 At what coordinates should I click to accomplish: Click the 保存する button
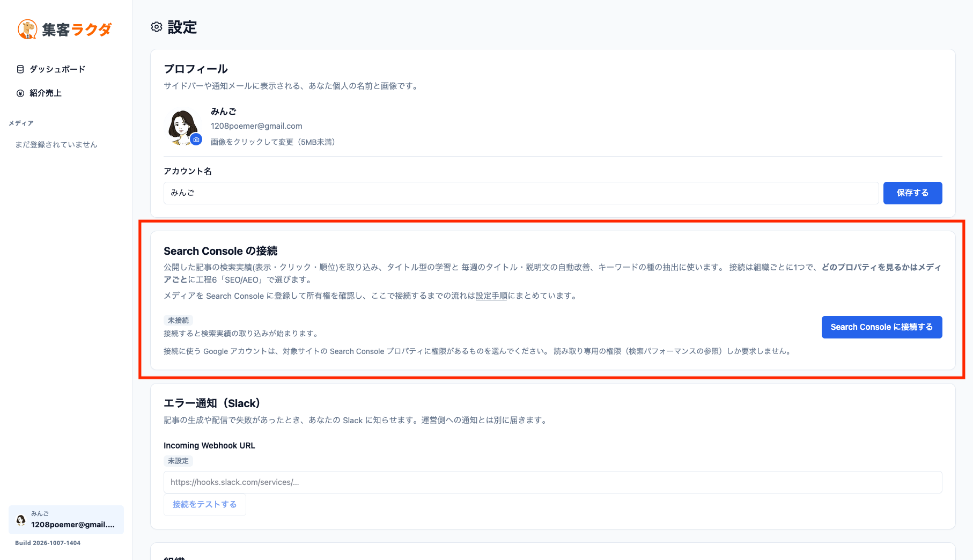(x=912, y=193)
